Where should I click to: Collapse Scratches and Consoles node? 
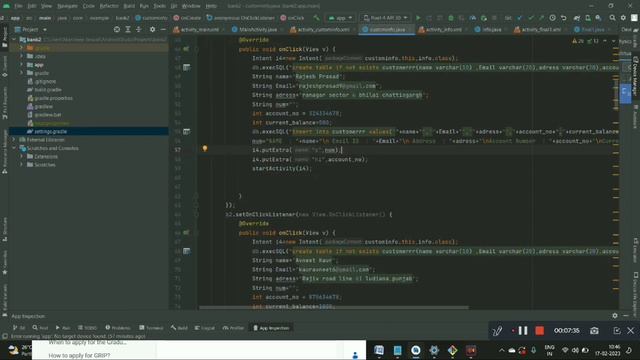15,148
